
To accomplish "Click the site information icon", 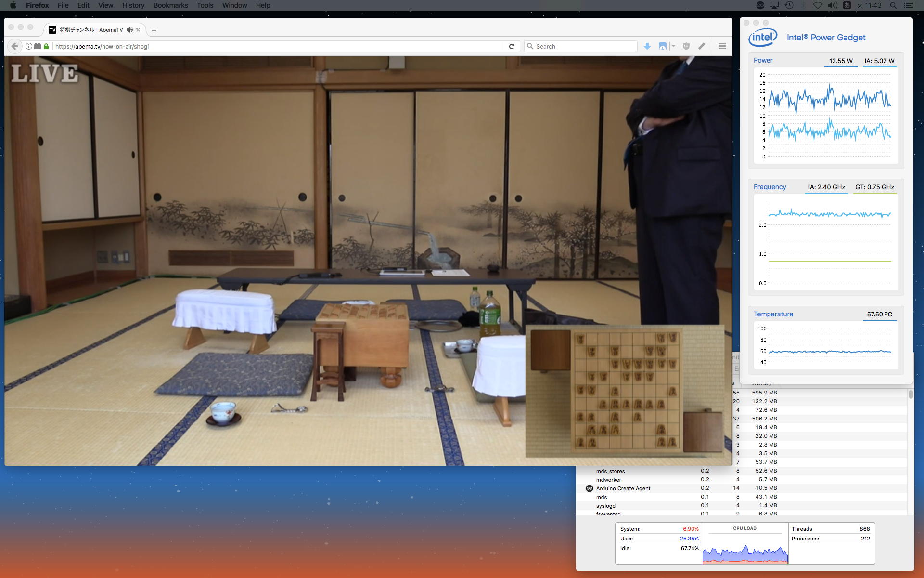I will (x=29, y=46).
